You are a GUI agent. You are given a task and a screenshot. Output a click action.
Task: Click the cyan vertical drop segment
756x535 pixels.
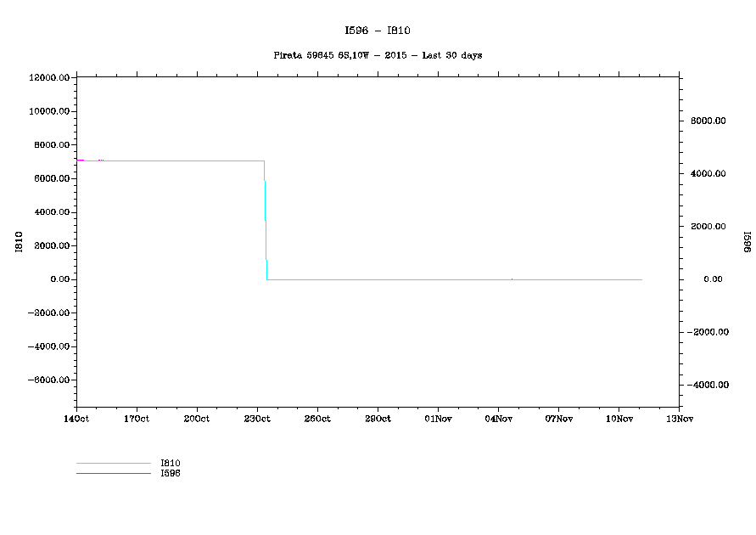pyautogui.click(x=266, y=221)
